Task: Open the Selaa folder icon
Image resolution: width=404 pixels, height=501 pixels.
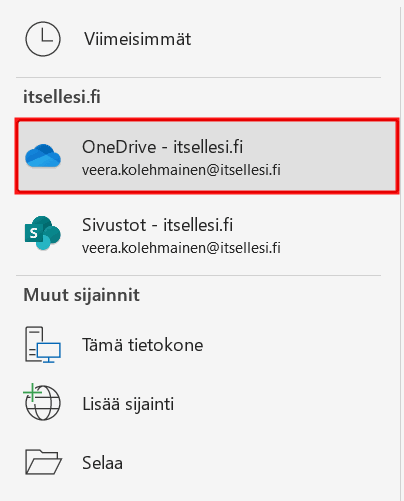Action: [x=43, y=462]
